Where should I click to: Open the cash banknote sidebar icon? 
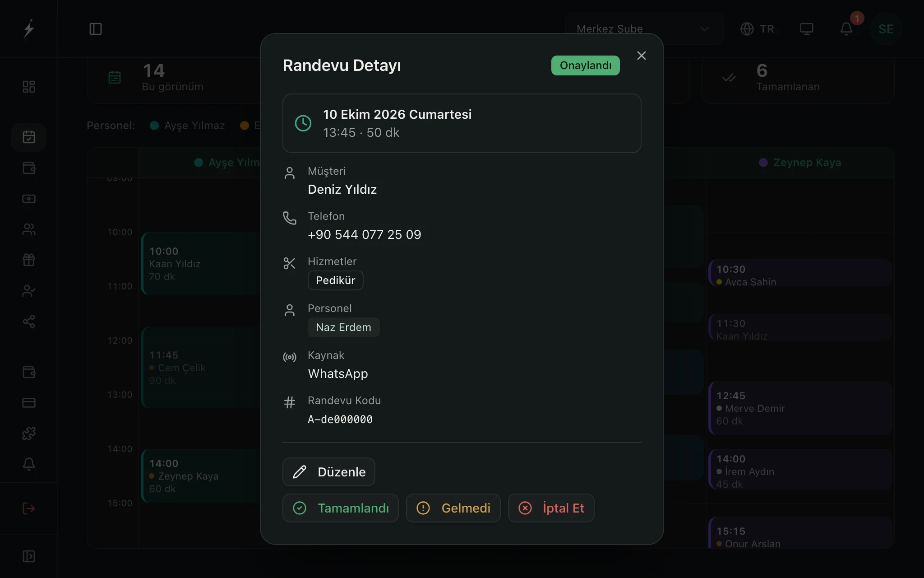click(x=29, y=199)
